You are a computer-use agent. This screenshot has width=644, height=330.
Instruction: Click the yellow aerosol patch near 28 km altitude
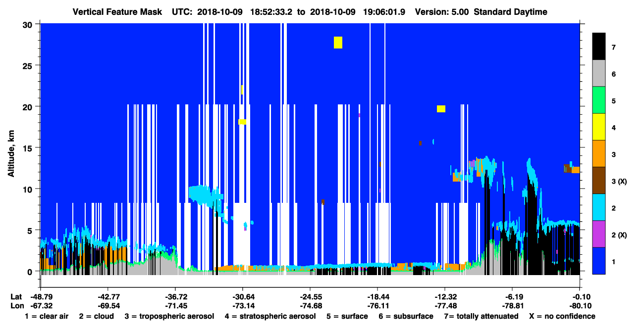338,43
